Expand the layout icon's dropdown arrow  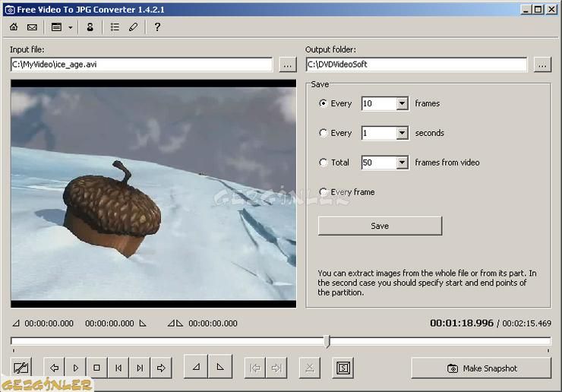(70, 27)
